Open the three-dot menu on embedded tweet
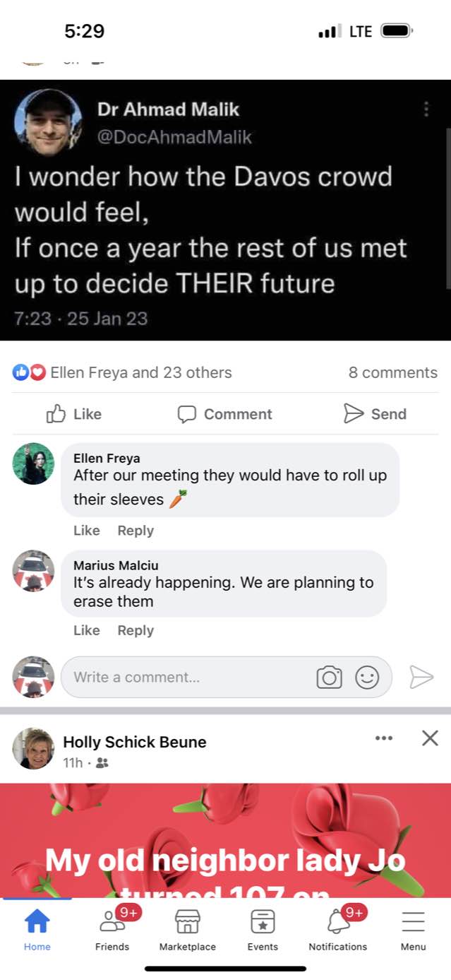Screen dimensions: 451x980 coord(426,110)
